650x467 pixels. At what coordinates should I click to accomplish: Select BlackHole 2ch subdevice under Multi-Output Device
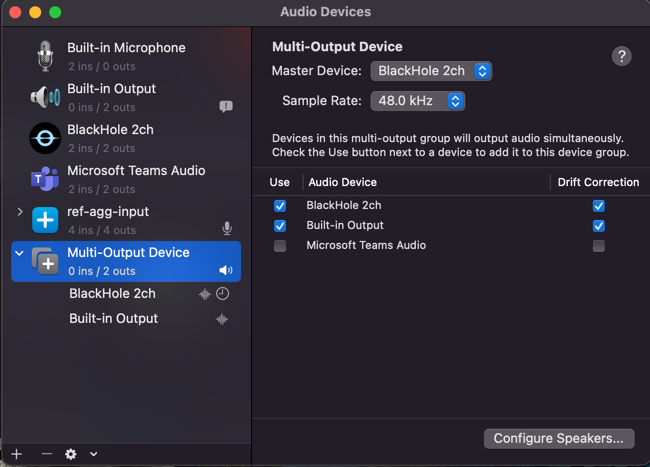tap(112, 294)
